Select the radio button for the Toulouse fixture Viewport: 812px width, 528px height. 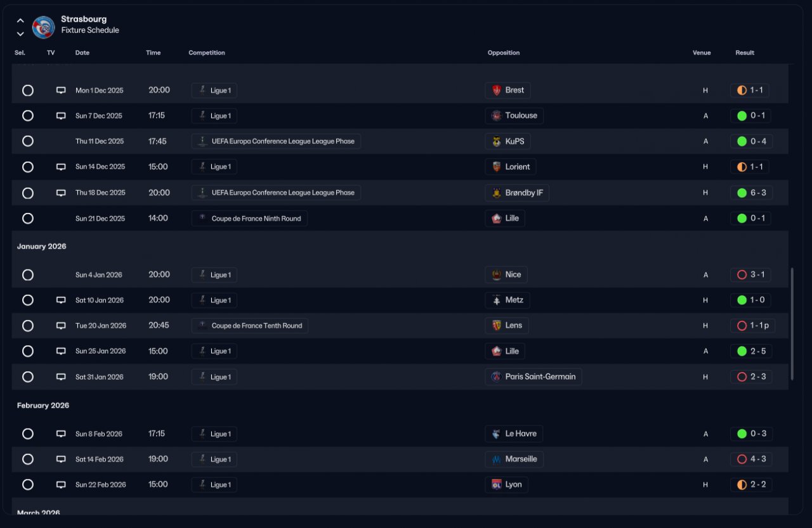point(28,116)
